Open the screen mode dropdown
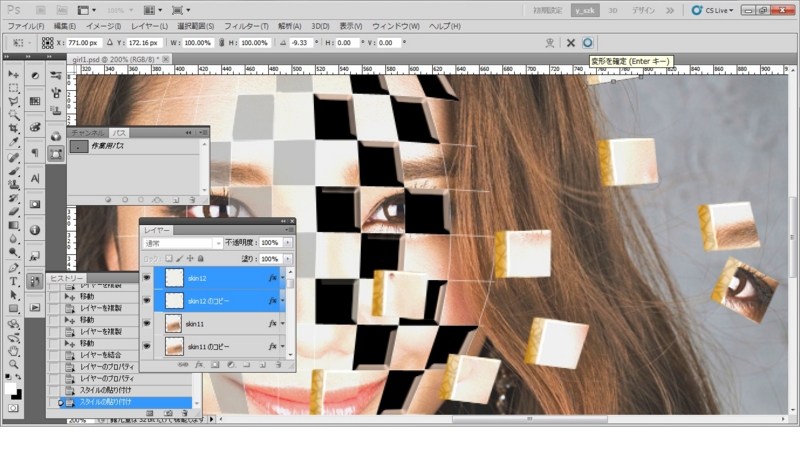Viewport: 800px width, 450px height. tap(181, 10)
